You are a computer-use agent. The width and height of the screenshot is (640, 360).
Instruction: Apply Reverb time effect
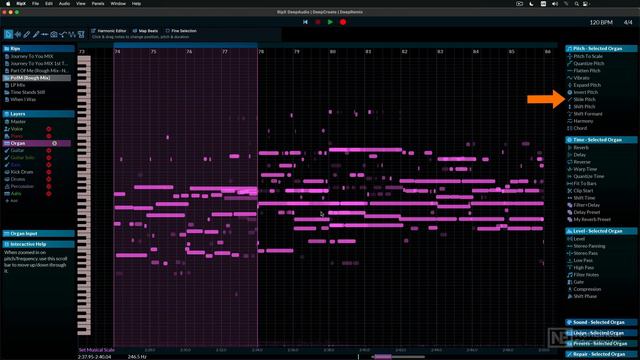581,148
